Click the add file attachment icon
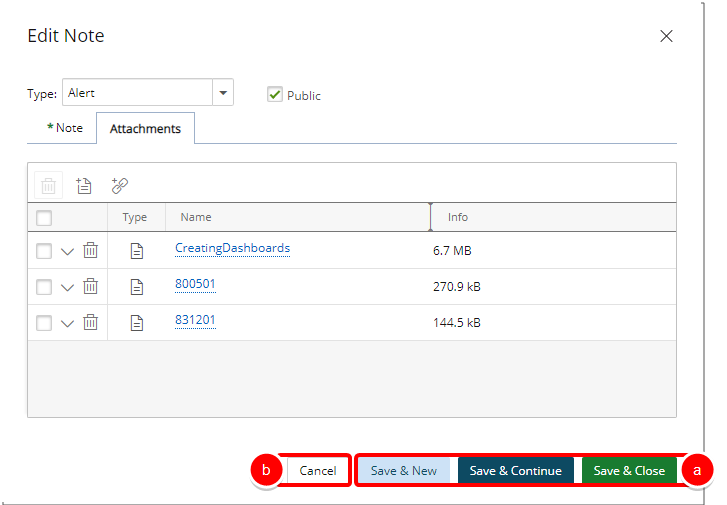Image resolution: width=727 pixels, height=505 pixels. click(x=84, y=185)
